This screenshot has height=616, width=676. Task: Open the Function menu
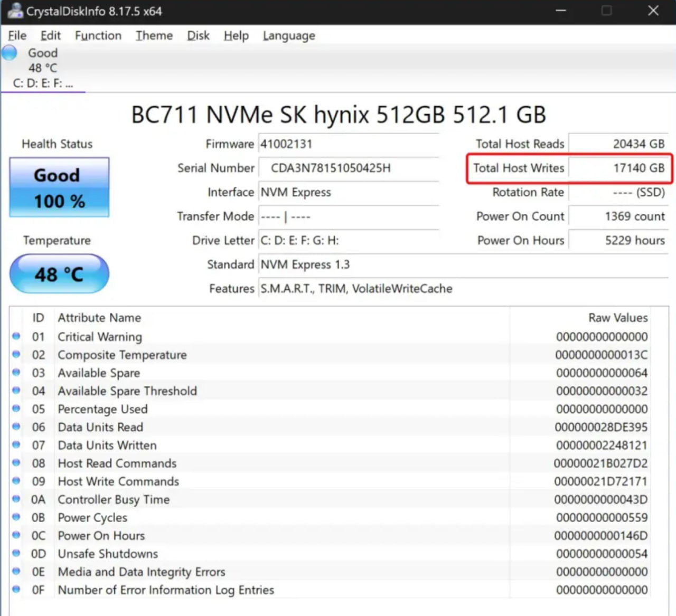click(98, 35)
